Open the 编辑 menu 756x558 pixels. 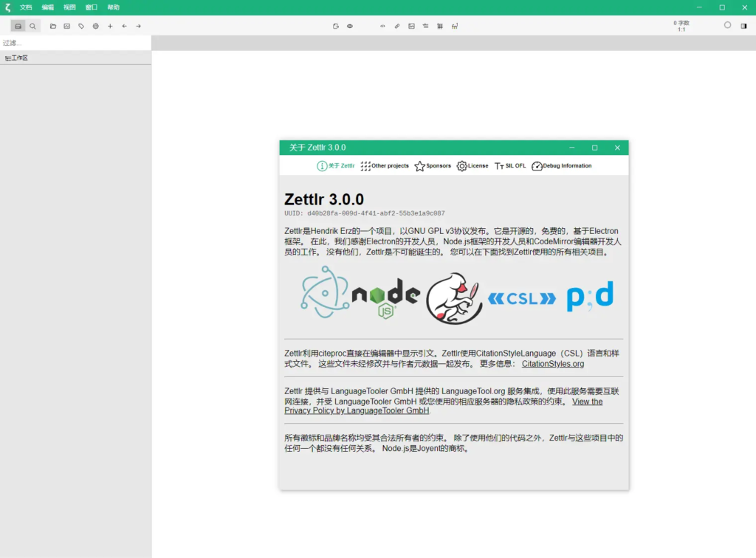pos(48,7)
